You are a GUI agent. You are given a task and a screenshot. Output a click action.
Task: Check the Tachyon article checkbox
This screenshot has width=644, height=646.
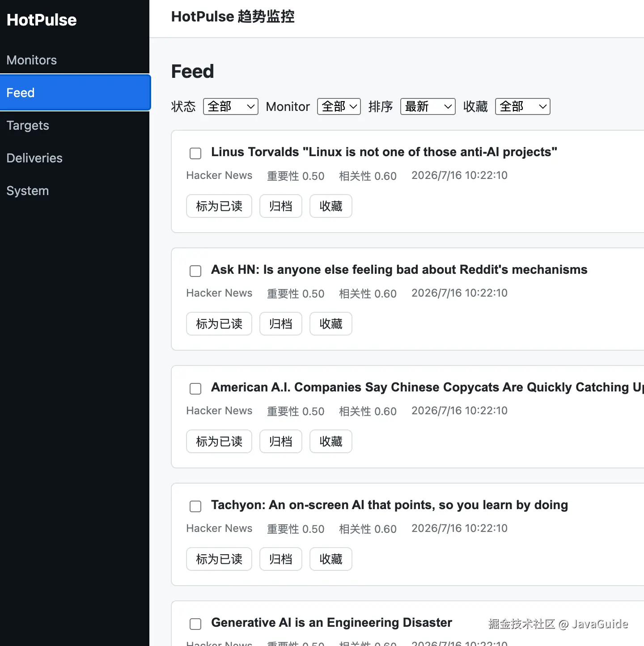pyautogui.click(x=195, y=506)
